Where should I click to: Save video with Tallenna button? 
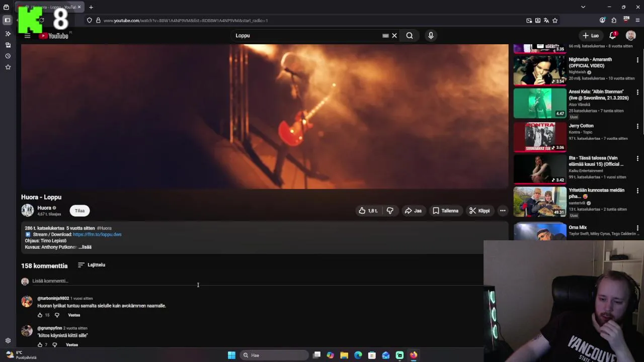446,211
